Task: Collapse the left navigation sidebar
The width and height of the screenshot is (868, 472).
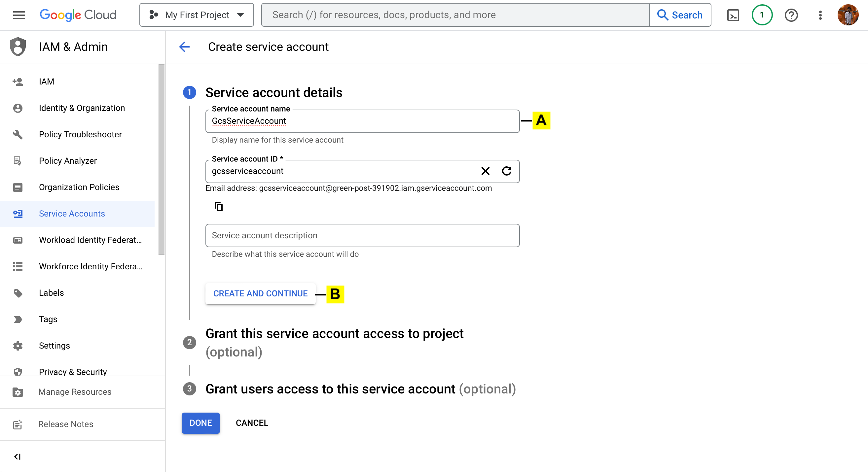Action: (x=18, y=456)
